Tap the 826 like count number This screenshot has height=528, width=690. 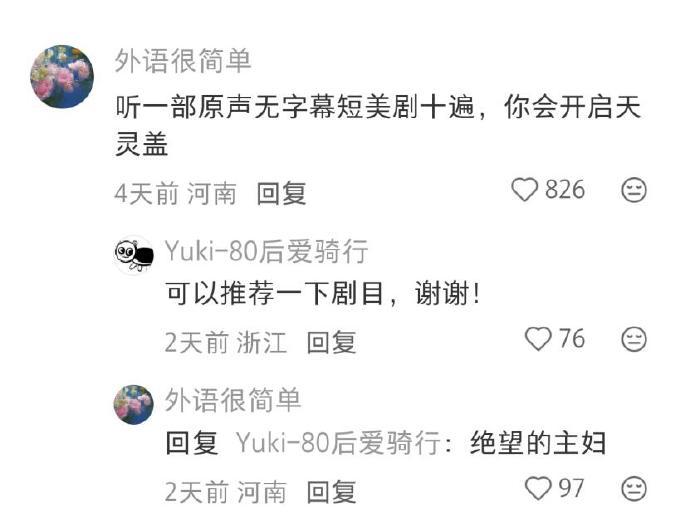(565, 190)
